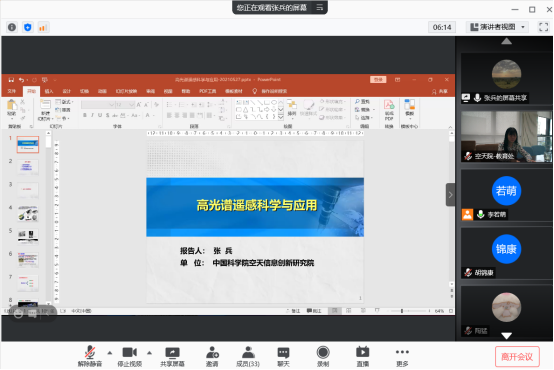The width and height of the screenshot is (554, 370).
Task: Expand the 演讲者视图 view dropdown
Action: point(497,27)
